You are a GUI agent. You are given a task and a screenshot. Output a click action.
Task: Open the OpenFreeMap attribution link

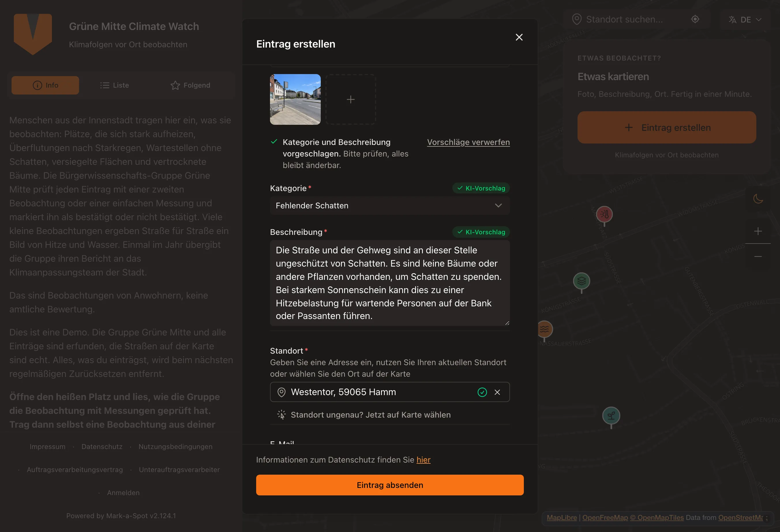coord(605,517)
